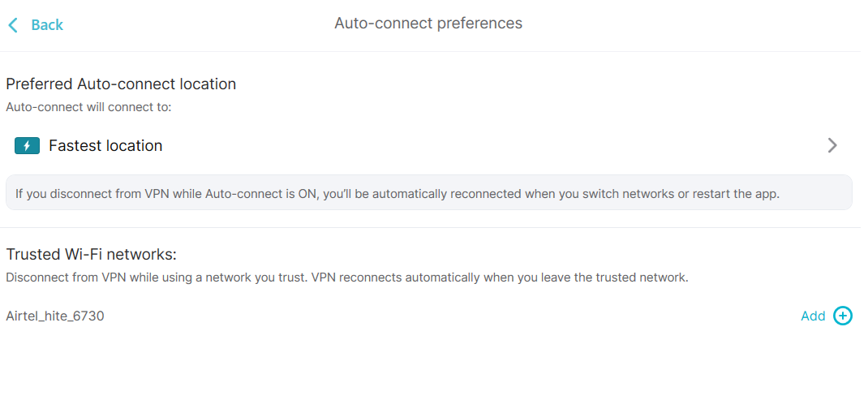The image size is (868, 400).
Task: Click the back chevron arrow icon
Action: tap(13, 25)
